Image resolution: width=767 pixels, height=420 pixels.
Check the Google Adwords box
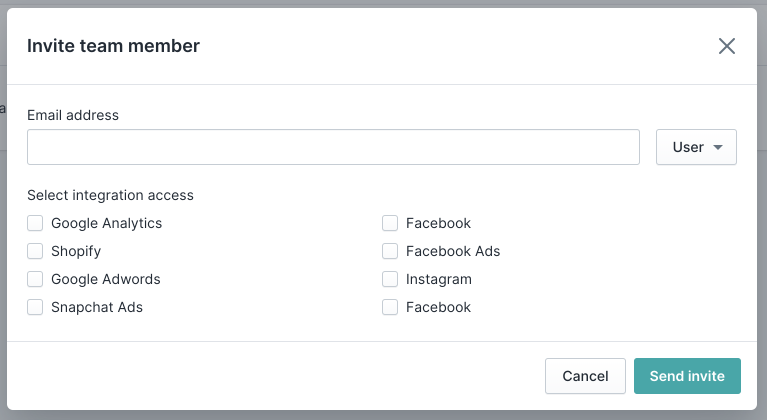35,279
